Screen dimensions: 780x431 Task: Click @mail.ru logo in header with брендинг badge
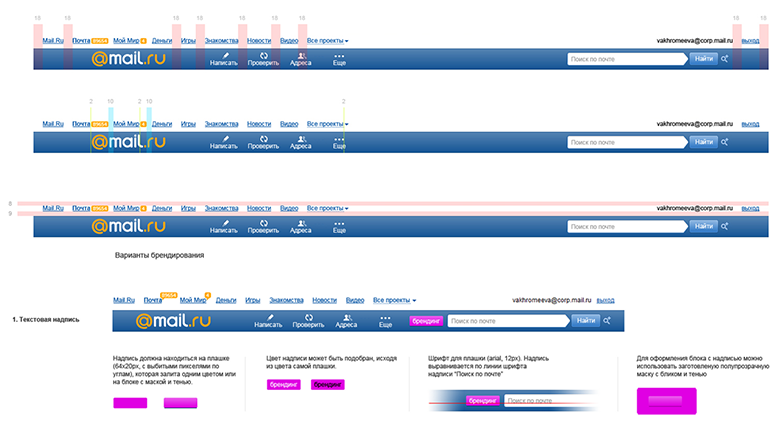[x=173, y=321]
